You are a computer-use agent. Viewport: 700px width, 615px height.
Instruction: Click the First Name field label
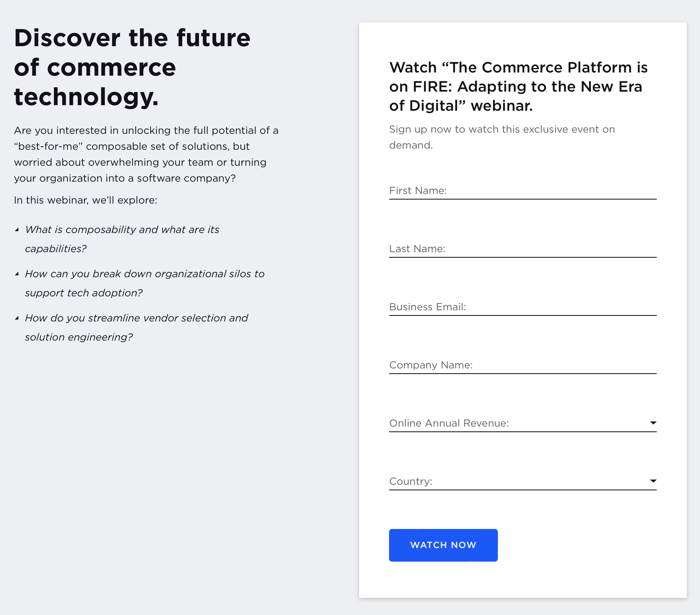tap(418, 190)
